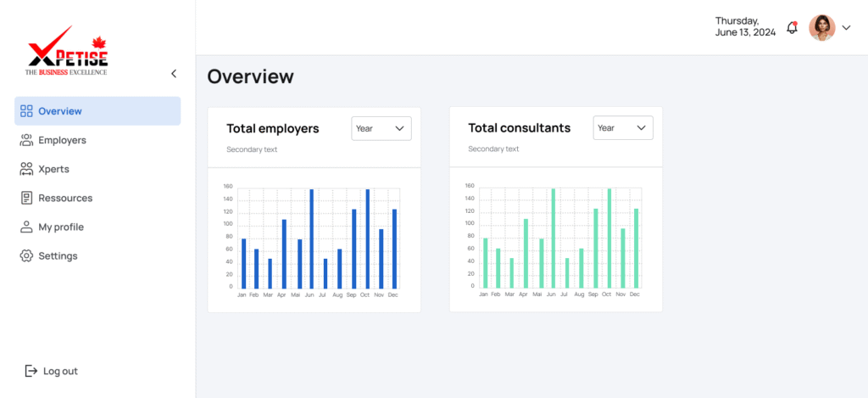Open the Year dropdown for Total consultants
Image resolution: width=868 pixels, height=398 pixels.
[x=623, y=128]
